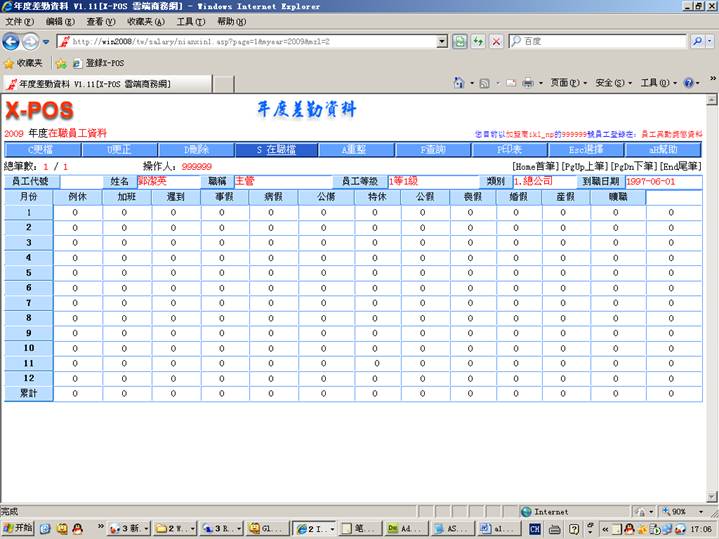Click the Stop loading red X icon
Screen dimensions: 719x539
[494, 41]
